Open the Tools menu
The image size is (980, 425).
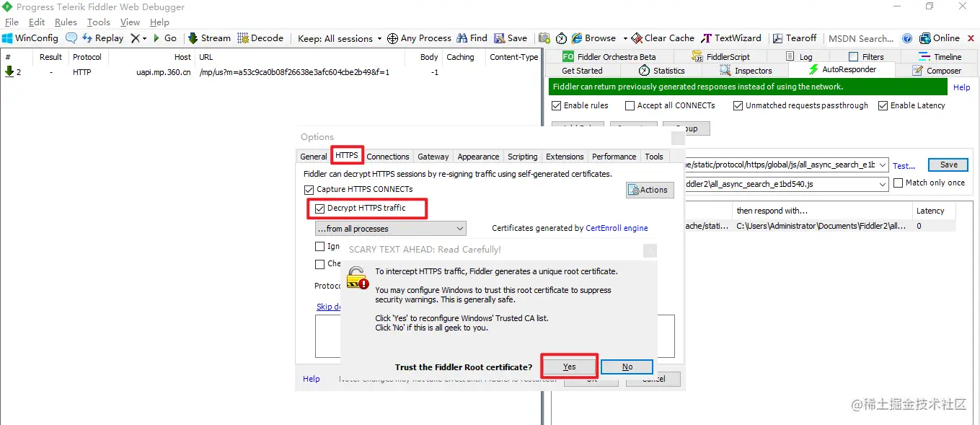click(99, 22)
